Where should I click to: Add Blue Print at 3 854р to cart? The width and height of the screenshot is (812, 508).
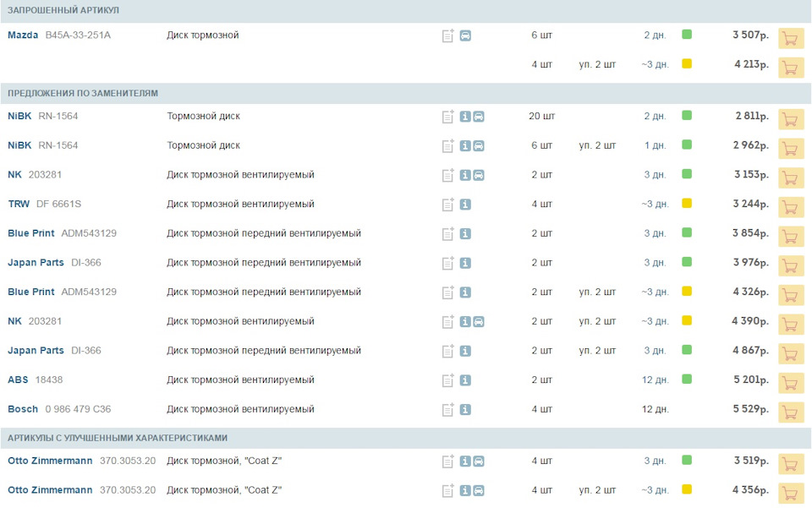(791, 237)
